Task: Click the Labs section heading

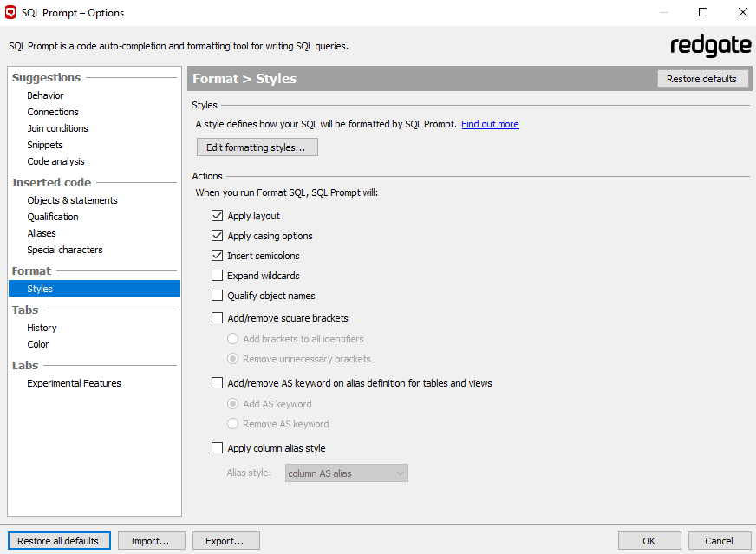Action: 25,366
